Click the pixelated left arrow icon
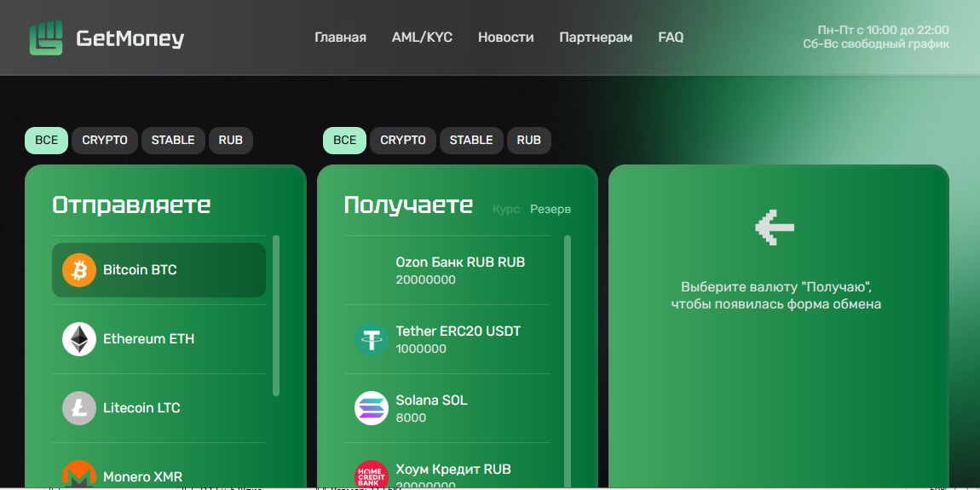Screen dimensions: 980x490 coord(775,227)
